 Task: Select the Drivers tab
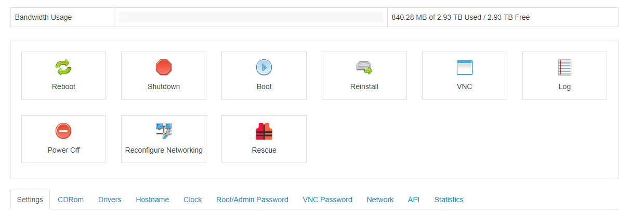pyautogui.click(x=110, y=200)
